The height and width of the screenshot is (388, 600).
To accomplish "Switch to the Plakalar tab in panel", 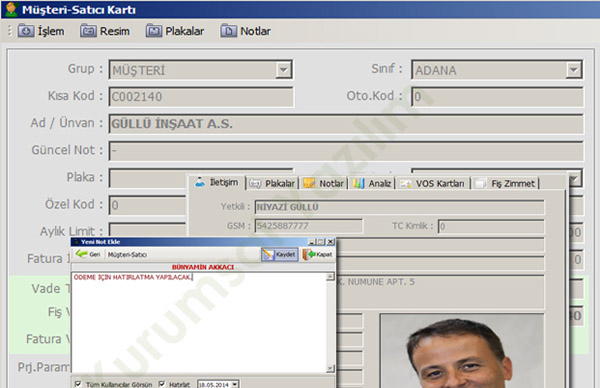I will tap(272, 184).
